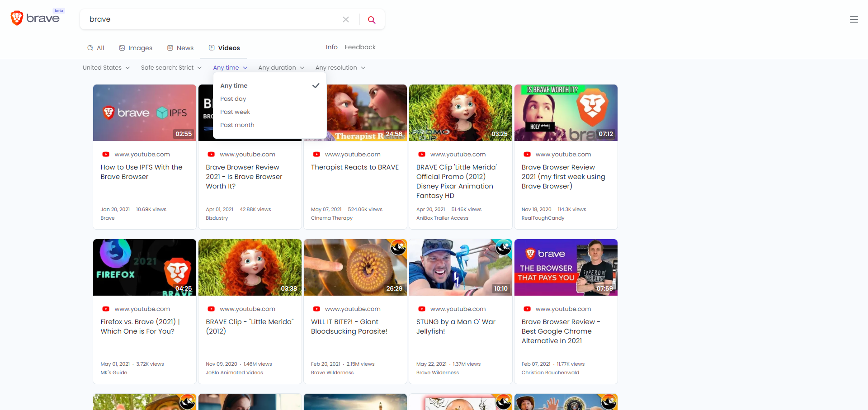The image size is (868, 410).
Task: Click the Firefox 2021 Brave thumbnail
Action: 145,267
